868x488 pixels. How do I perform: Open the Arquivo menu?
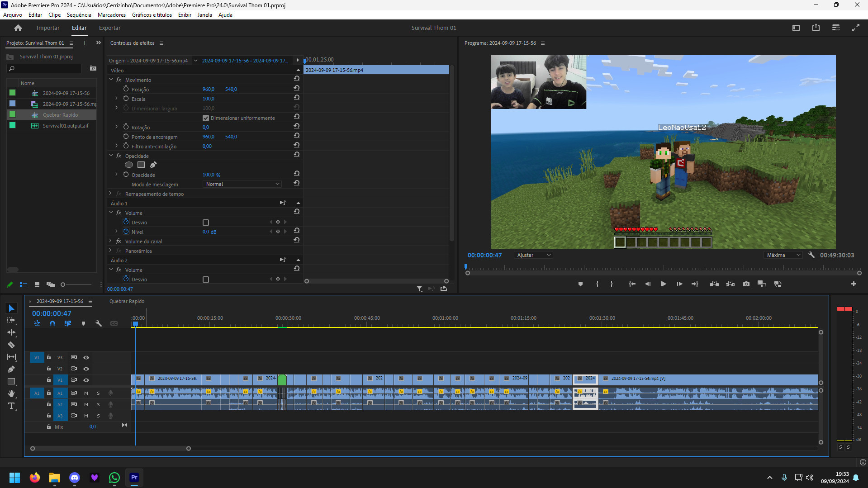coord(12,15)
